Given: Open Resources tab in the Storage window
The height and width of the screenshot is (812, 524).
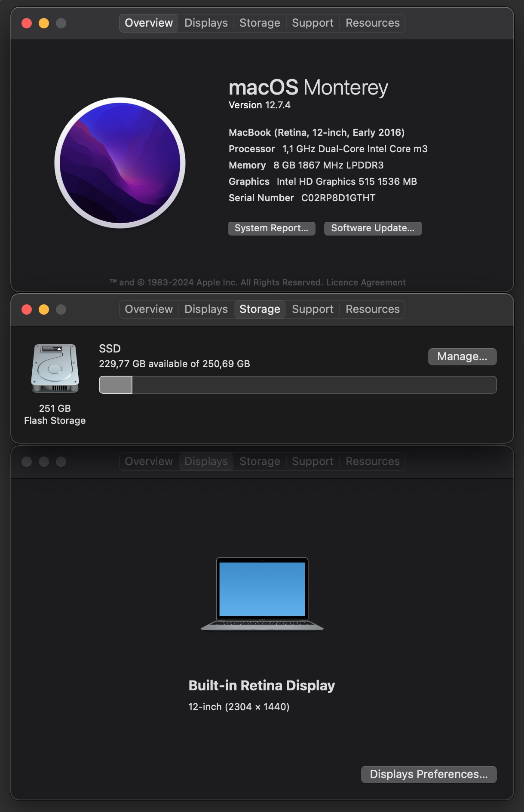Looking at the screenshot, I should pyautogui.click(x=373, y=309).
